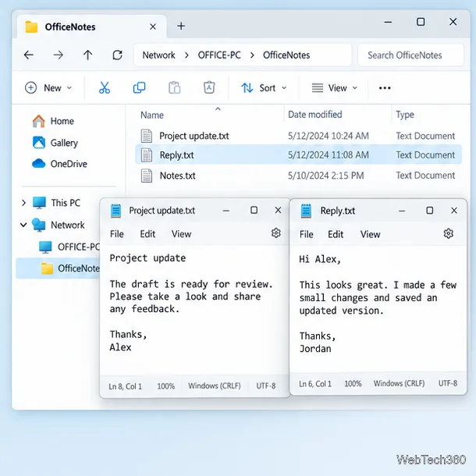Click the Search OfficeNotes box
The height and width of the screenshot is (476, 476).
click(410, 55)
